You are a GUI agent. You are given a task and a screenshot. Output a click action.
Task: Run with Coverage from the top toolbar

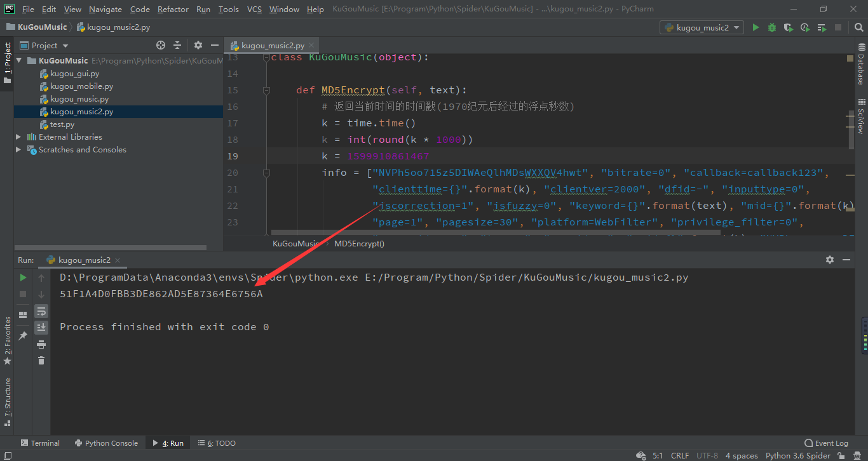[789, 27]
